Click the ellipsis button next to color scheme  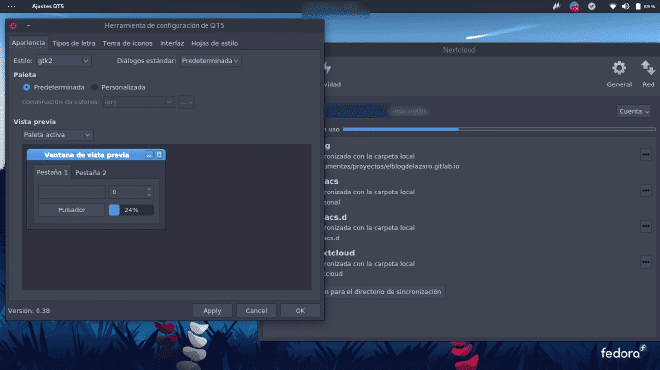(x=186, y=102)
